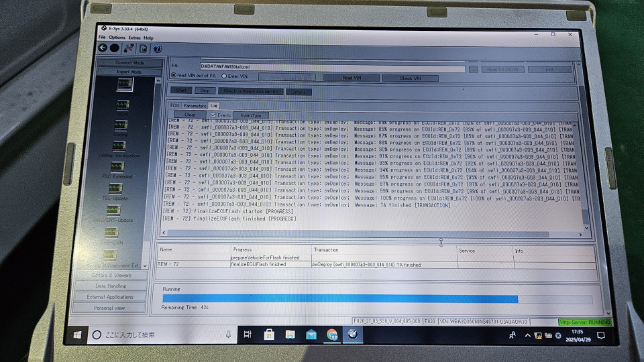Click the EventType button

tap(250, 115)
